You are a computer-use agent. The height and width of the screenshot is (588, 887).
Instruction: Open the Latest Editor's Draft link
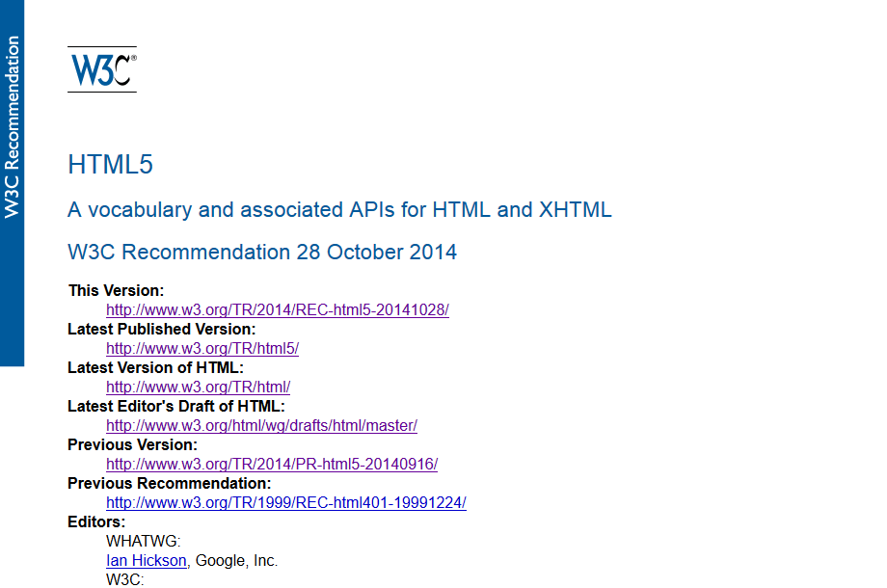[261, 425]
